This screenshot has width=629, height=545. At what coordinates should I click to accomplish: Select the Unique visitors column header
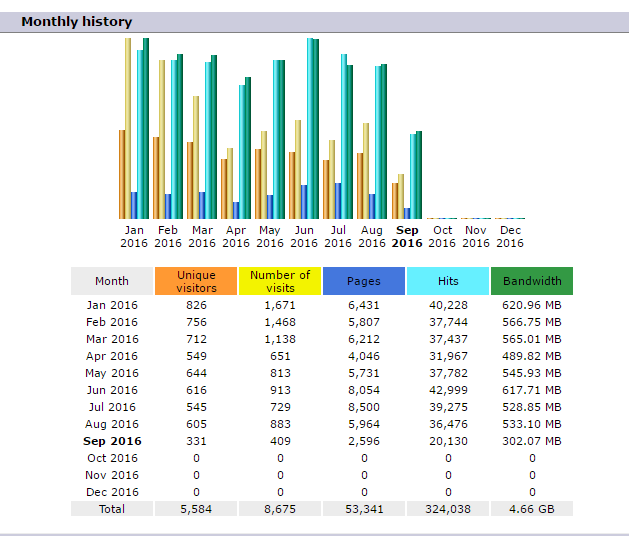(x=196, y=281)
